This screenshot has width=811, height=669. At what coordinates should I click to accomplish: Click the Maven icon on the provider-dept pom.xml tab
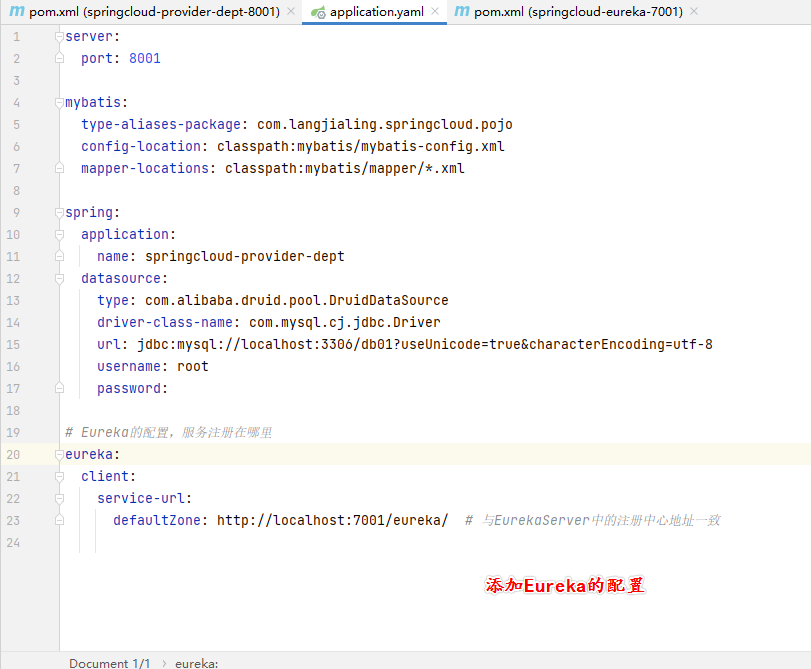[x=17, y=12]
